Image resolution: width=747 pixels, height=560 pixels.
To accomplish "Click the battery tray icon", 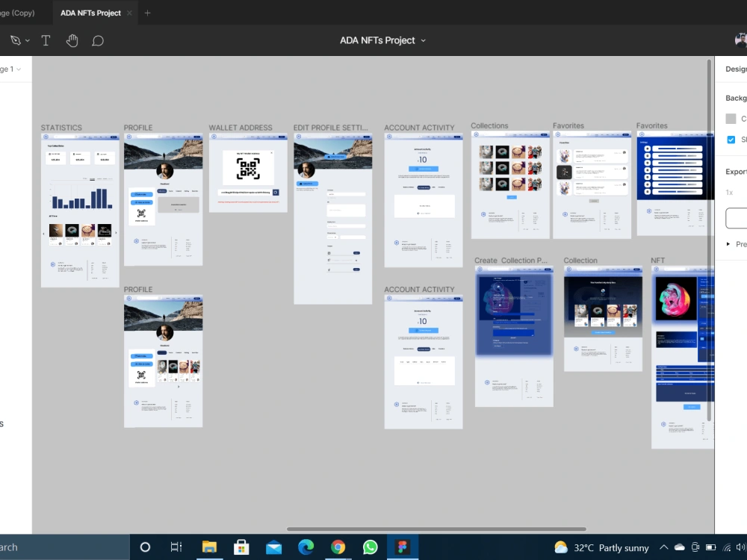I will click(710, 547).
